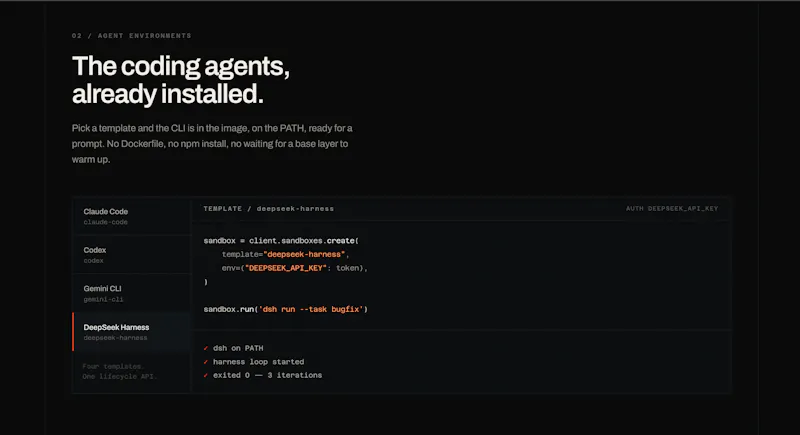
Task: Click the 'exited 0 — 3 iterations' output line
Action: (267, 375)
